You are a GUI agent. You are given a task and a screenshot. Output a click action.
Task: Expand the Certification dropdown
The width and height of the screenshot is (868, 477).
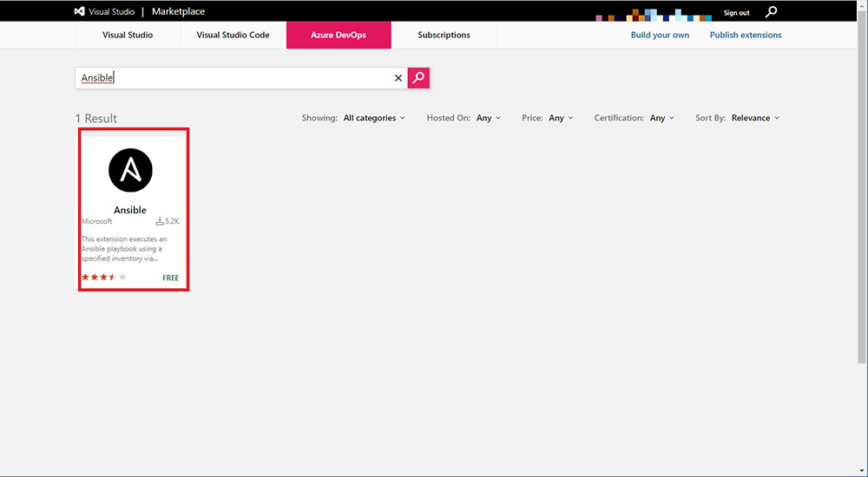(662, 118)
